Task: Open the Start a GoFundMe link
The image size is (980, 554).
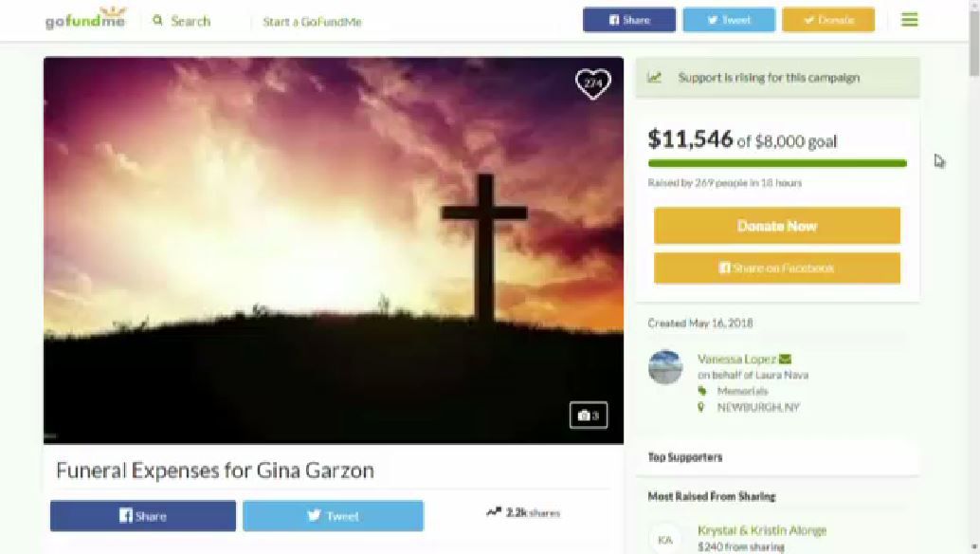Action: (x=312, y=22)
